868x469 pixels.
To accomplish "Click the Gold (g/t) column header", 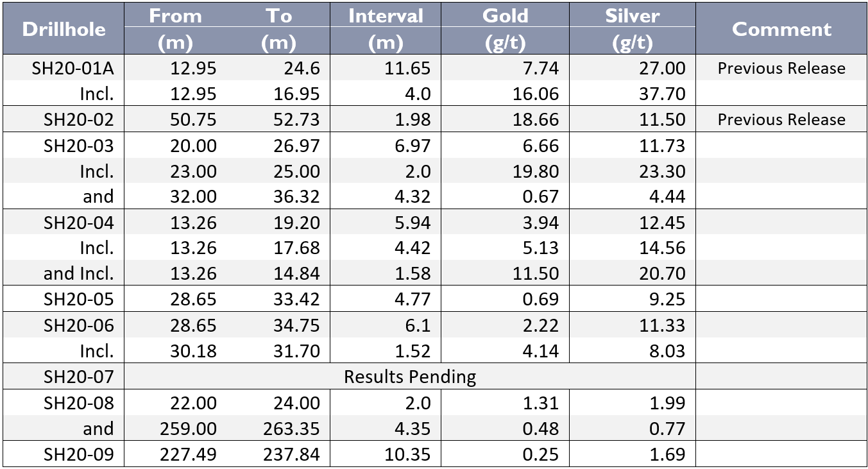I will point(505,29).
